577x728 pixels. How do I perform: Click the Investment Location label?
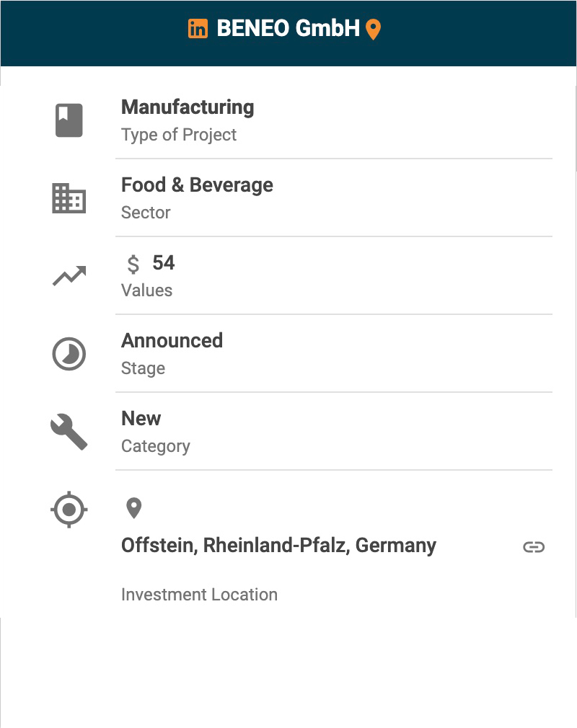coord(199,595)
